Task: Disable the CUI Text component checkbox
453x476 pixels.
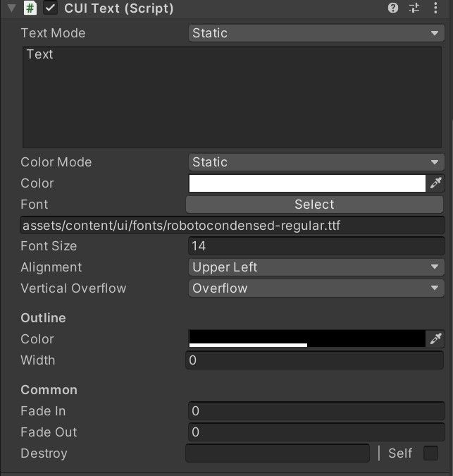Action: pyautogui.click(x=50, y=8)
